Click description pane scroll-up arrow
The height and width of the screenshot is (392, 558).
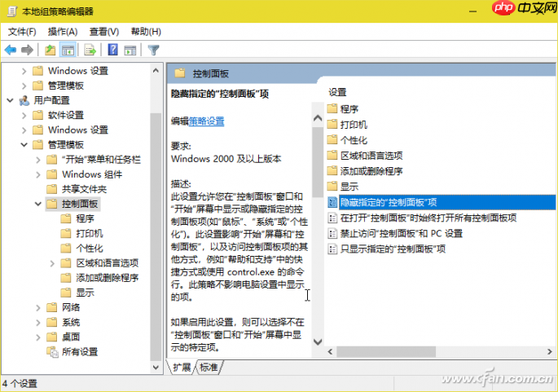pos(318,118)
